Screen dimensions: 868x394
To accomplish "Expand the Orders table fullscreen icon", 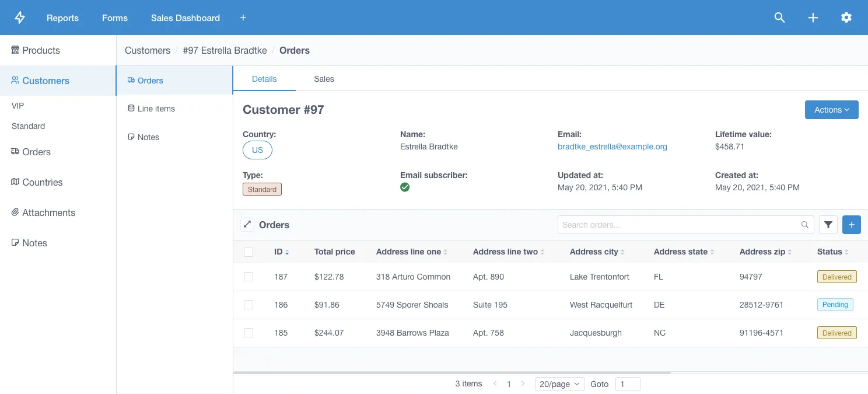I will [247, 224].
